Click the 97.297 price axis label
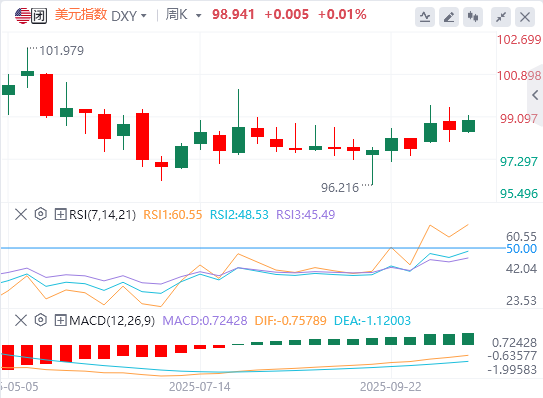The width and height of the screenshot is (543, 398). [518, 161]
